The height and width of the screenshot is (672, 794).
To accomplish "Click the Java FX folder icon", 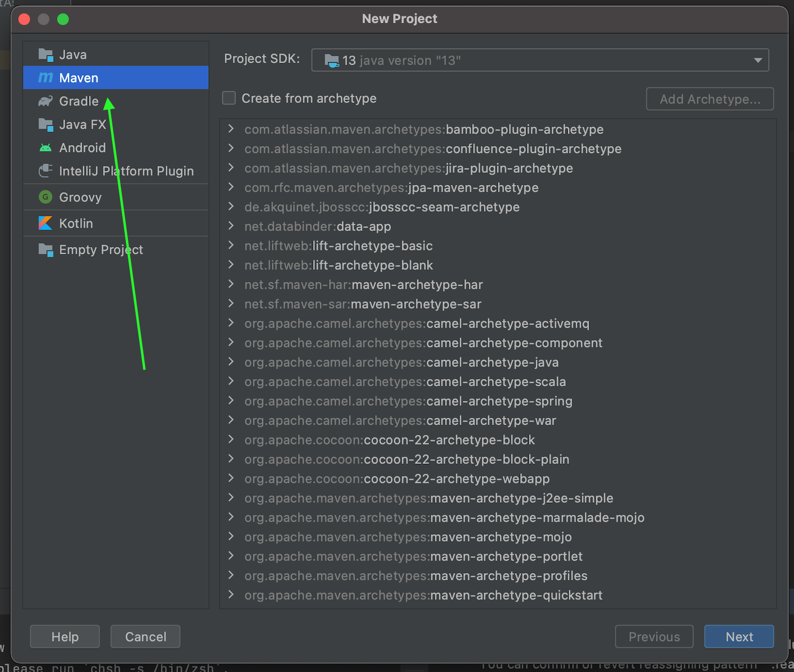I will (x=46, y=124).
